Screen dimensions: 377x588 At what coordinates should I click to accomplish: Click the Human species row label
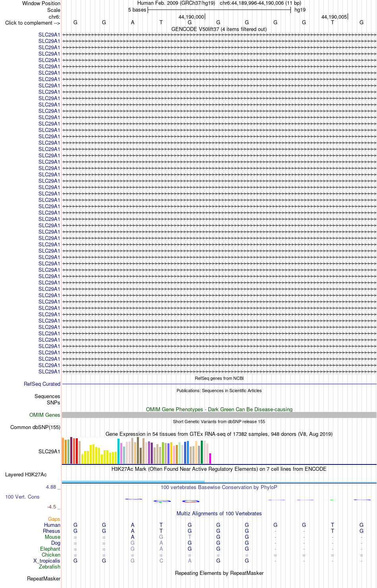coord(52,525)
